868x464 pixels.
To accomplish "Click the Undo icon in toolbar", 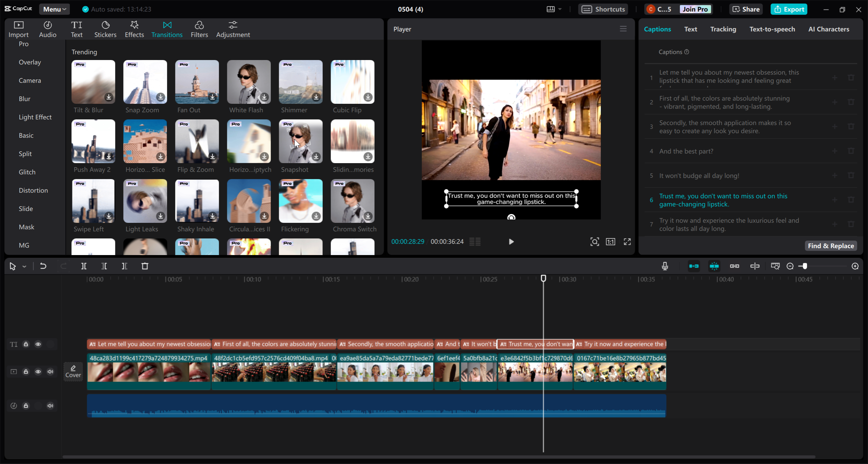I will pyautogui.click(x=44, y=266).
